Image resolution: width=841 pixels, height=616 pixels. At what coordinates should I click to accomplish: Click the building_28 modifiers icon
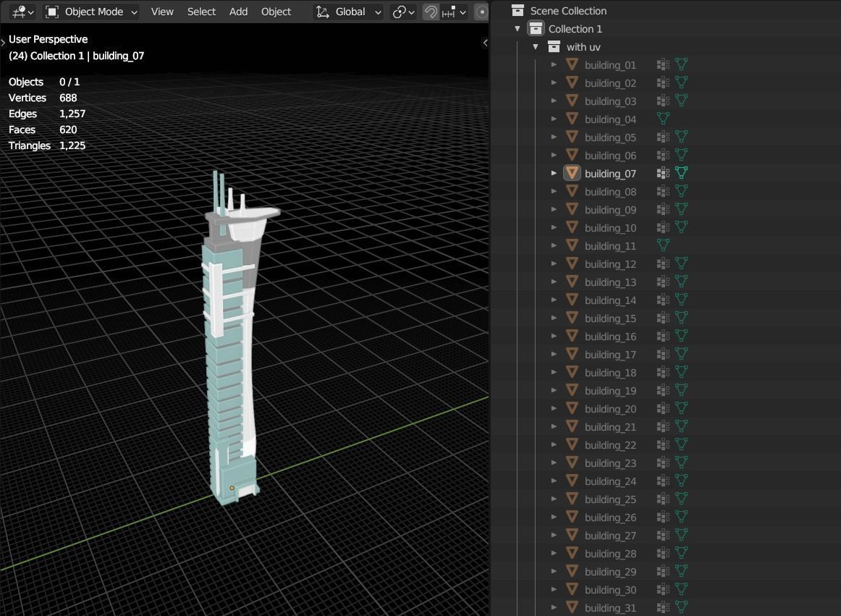[x=664, y=553]
